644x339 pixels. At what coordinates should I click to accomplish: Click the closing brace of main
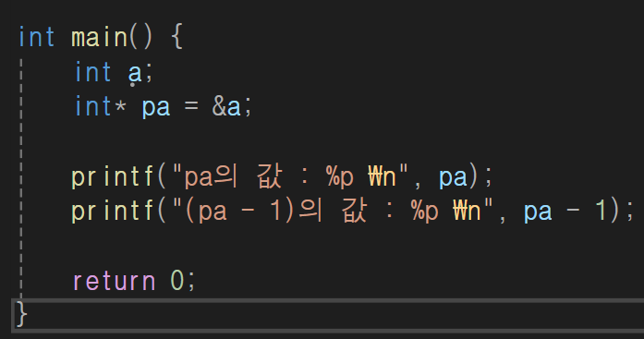coord(21,314)
